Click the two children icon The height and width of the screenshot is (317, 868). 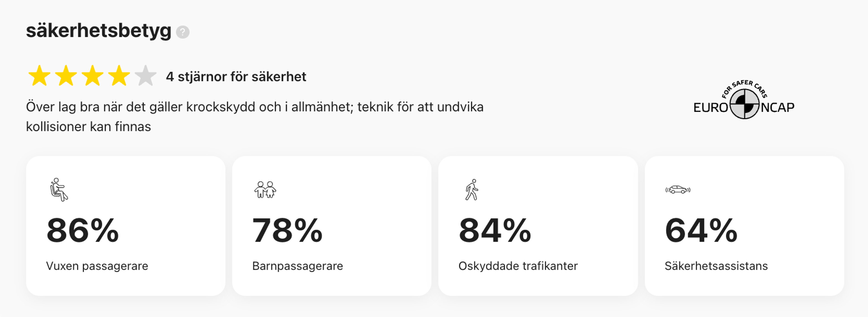(x=265, y=189)
